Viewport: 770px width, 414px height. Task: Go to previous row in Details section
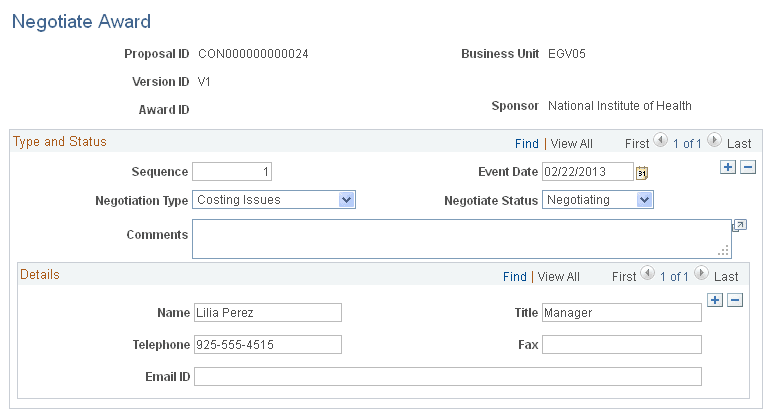pyautogui.click(x=647, y=275)
